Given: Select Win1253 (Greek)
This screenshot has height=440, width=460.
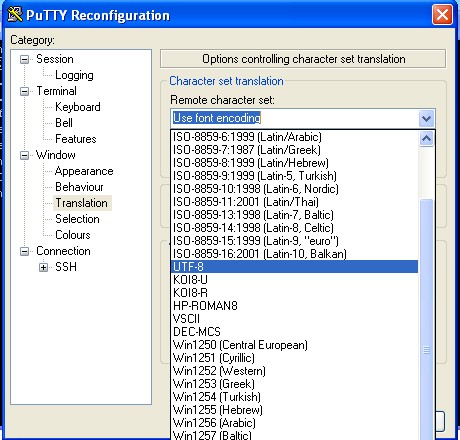Looking at the screenshot, I should pyautogui.click(x=295, y=384).
